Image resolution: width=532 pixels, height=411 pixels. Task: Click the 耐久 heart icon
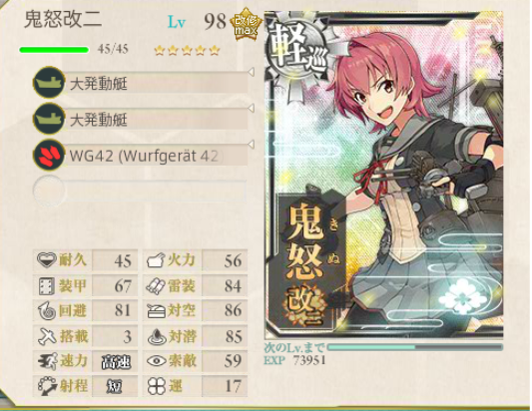click(x=47, y=260)
